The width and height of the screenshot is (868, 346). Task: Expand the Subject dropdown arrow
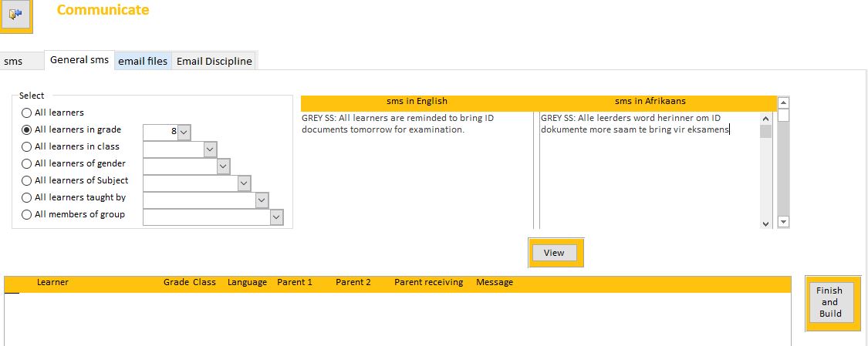pos(244,183)
